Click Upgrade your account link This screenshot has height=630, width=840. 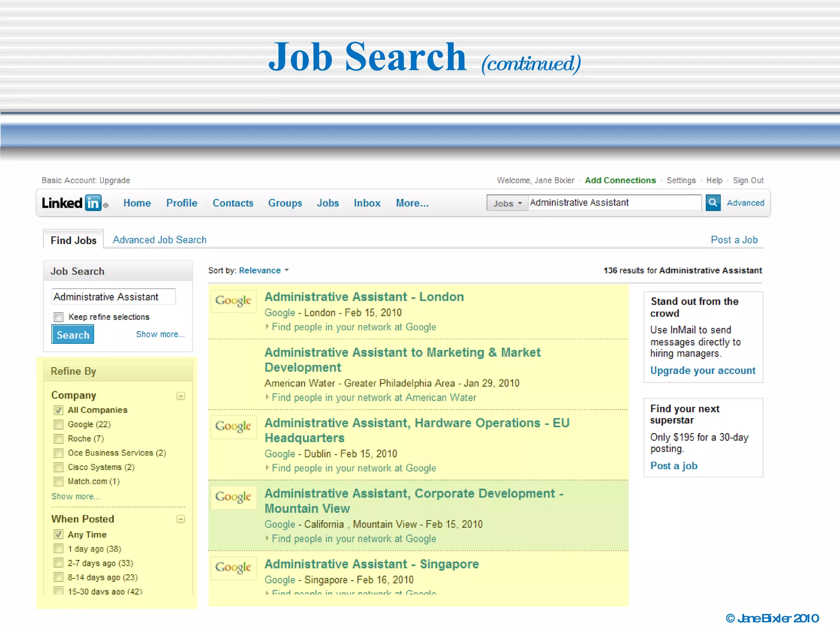coord(703,370)
